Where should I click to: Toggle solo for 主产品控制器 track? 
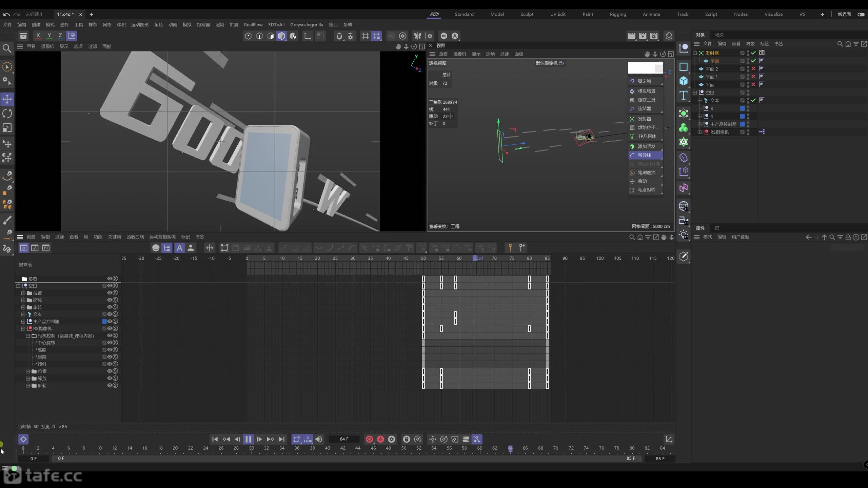click(115, 321)
